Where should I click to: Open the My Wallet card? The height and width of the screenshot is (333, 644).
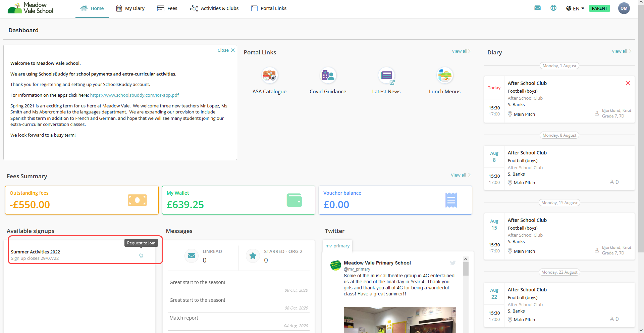pos(238,200)
